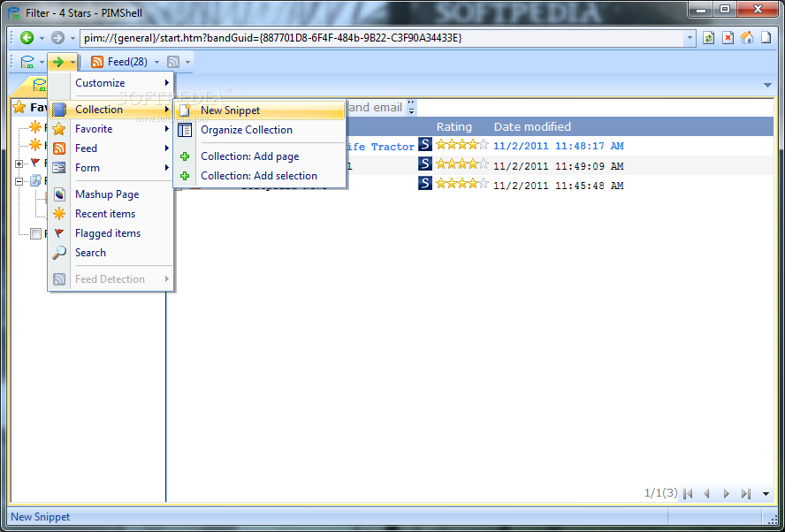The image size is (785, 532).
Task: Open the Forward button history dropdown
Action: click(x=72, y=38)
